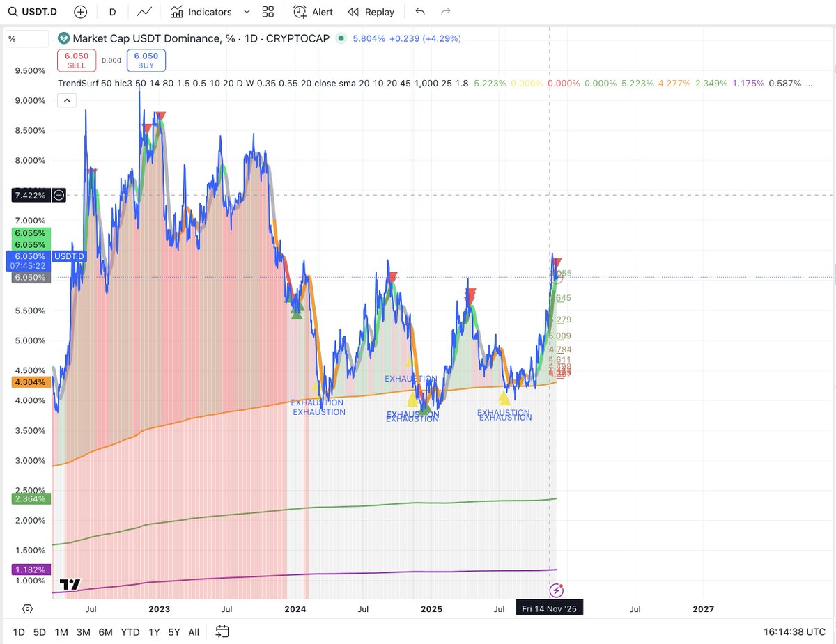The height and width of the screenshot is (644, 836).
Task: Open symbol search for USDT.D
Action: point(34,12)
